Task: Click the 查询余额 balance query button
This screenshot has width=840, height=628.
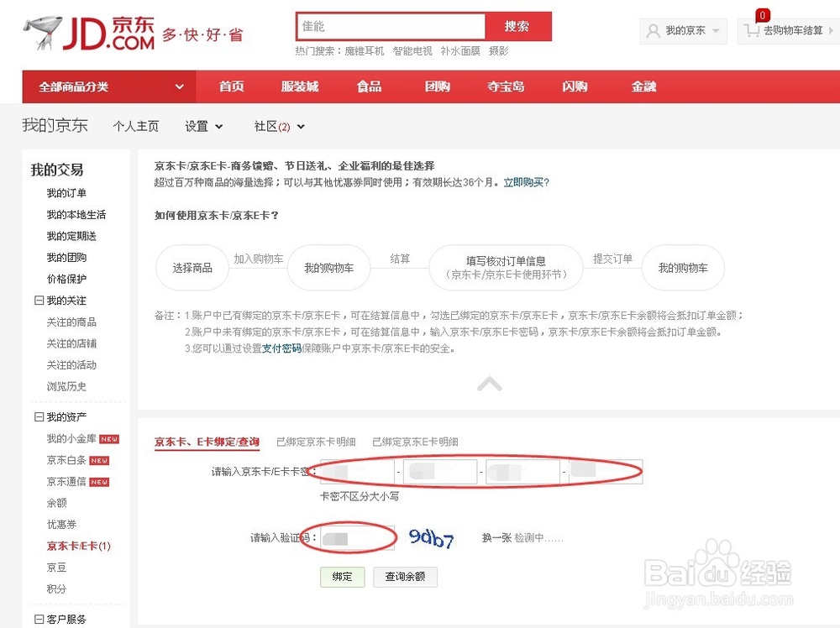Action: 405,578
